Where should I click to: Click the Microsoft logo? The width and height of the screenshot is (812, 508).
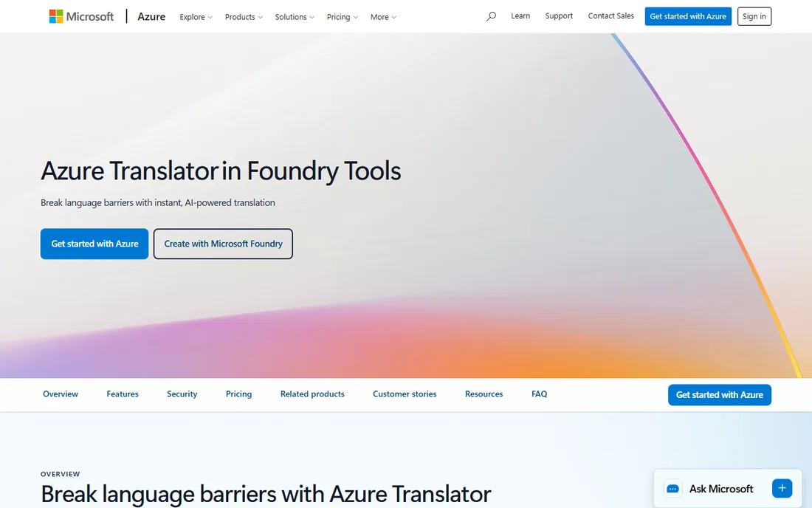(x=81, y=16)
